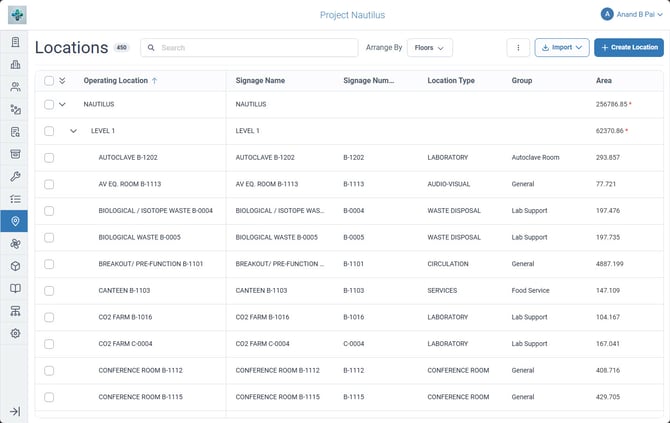This screenshot has height=423, width=670.
Task: Open the buildings sidebar icon
Action: (x=15, y=65)
